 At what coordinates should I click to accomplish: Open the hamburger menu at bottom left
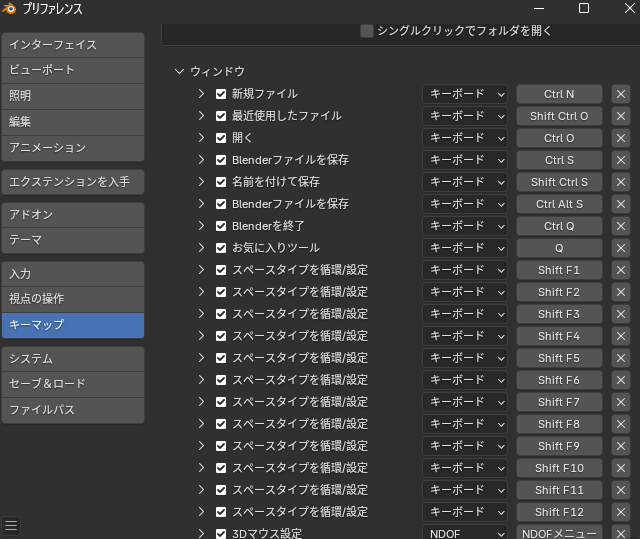[11, 525]
